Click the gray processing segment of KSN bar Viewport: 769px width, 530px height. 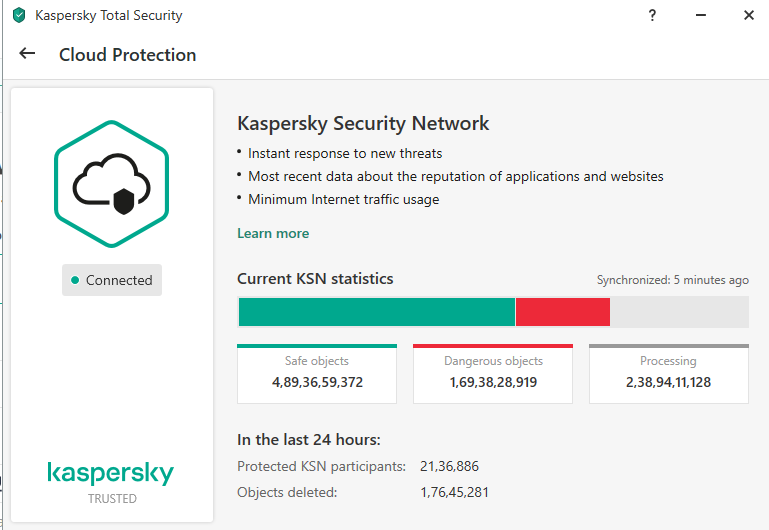tap(679, 312)
